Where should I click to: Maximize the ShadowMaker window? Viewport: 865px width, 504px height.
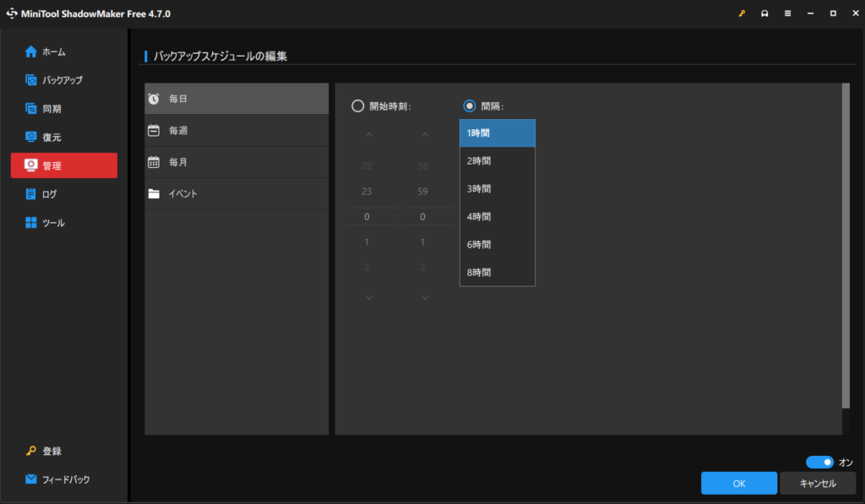tap(833, 14)
